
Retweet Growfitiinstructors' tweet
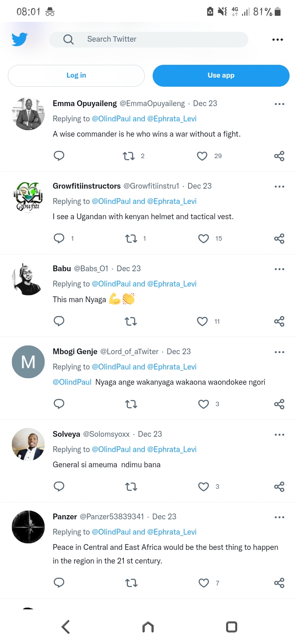[x=131, y=239]
